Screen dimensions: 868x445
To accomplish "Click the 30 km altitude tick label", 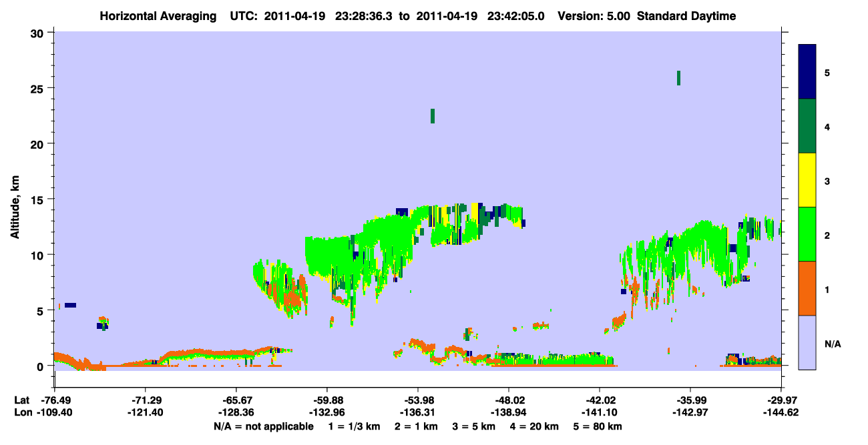I will pos(37,33).
